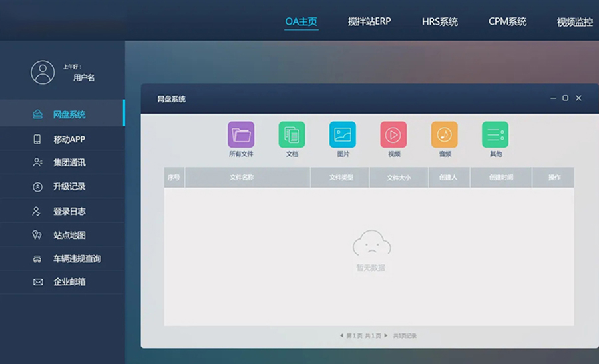Select 升级记录 sidebar item
This screenshot has width=599, height=364.
point(69,187)
